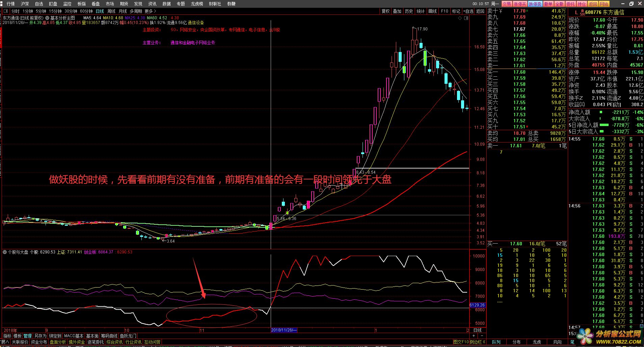The height and width of the screenshot is (347, 644).
Task: Click the zoom-out minus button below chart
Action: 482,336
